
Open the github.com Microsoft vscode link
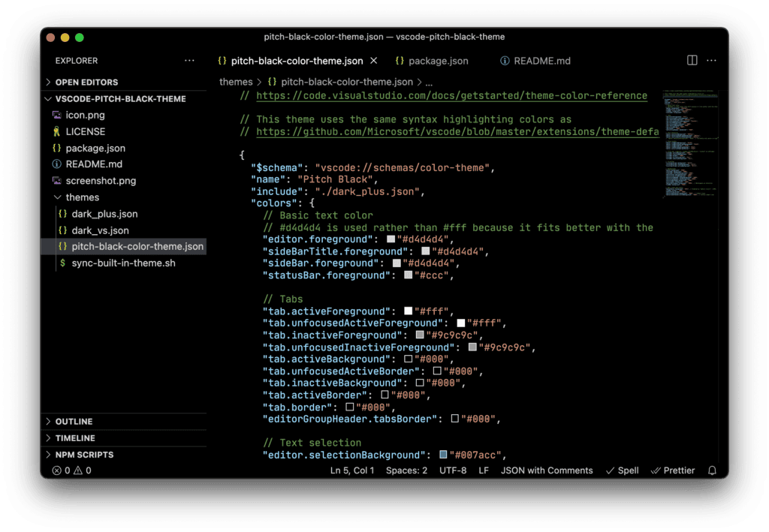point(457,131)
